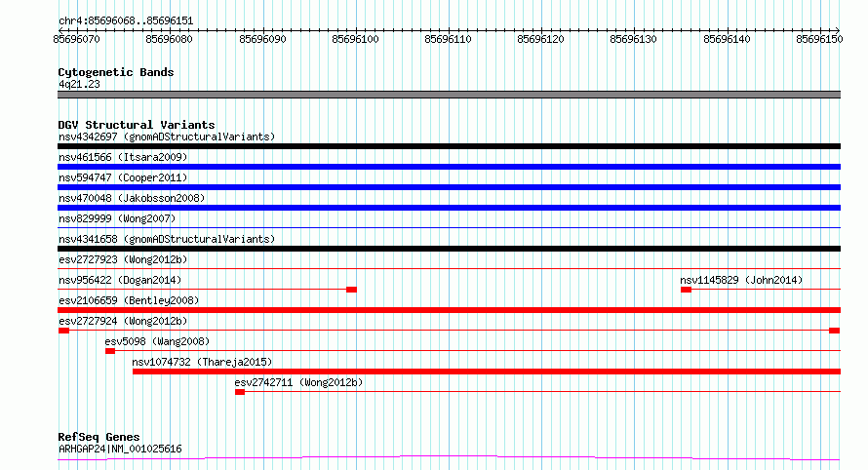868x470 pixels.
Task: Click ruler position 85696150
Action: (819, 39)
